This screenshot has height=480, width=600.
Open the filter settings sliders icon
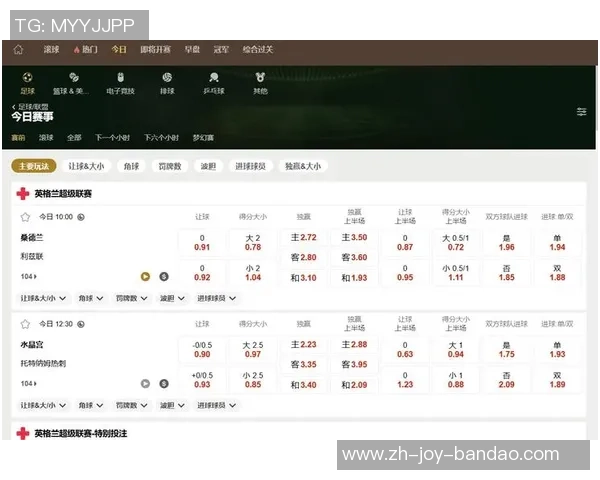tap(582, 112)
